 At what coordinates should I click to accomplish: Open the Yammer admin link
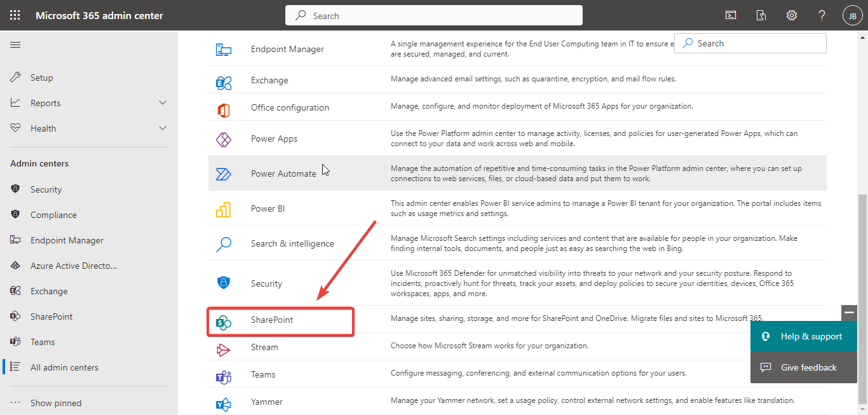coord(267,402)
